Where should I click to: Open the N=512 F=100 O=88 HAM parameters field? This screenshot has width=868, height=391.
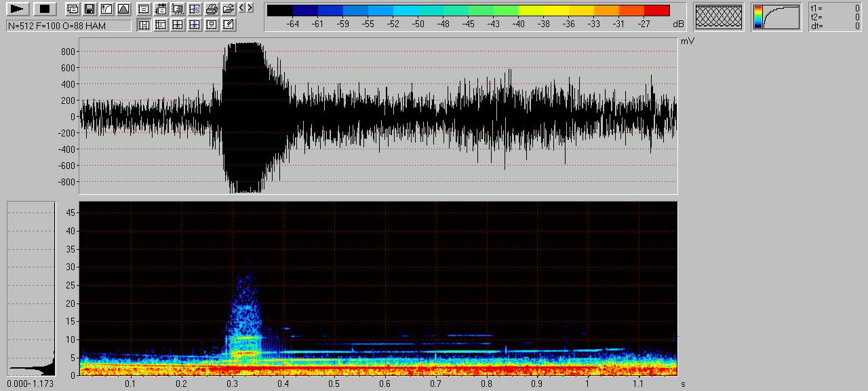(x=69, y=25)
